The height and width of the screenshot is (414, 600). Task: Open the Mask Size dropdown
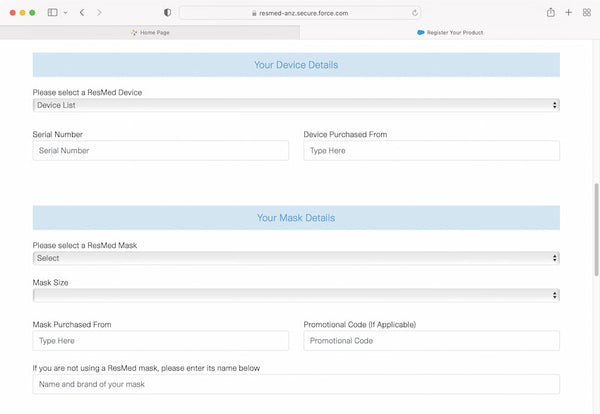(296, 295)
